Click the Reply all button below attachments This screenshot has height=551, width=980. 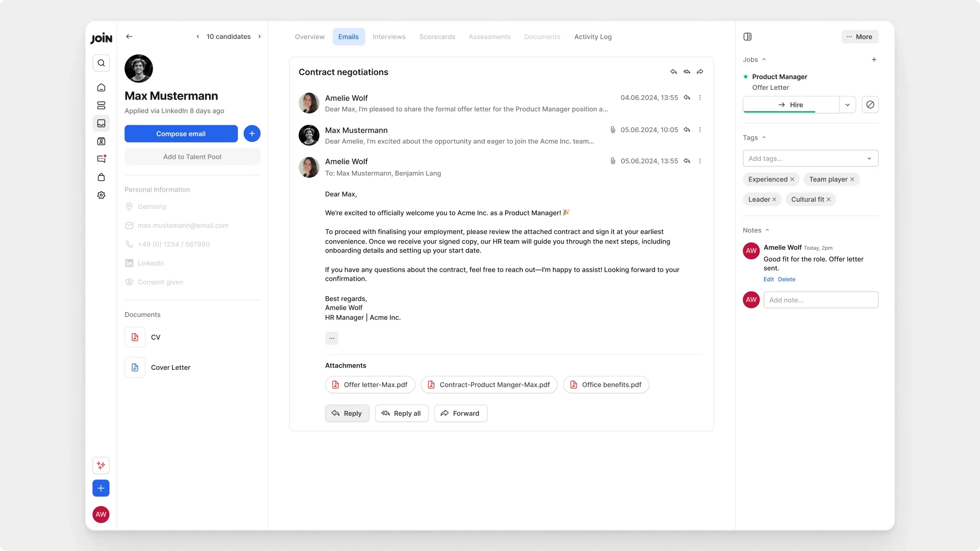pyautogui.click(x=401, y=413)
